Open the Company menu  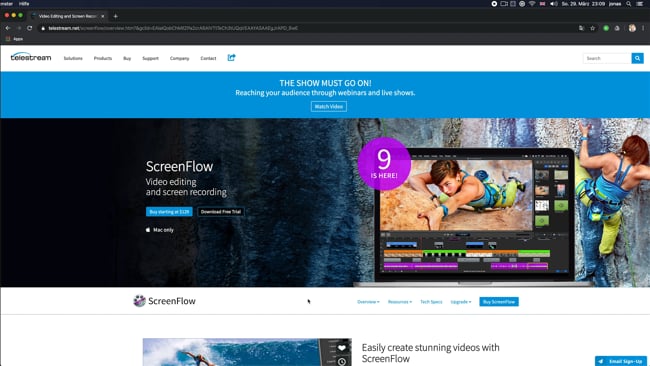[179, 58]
